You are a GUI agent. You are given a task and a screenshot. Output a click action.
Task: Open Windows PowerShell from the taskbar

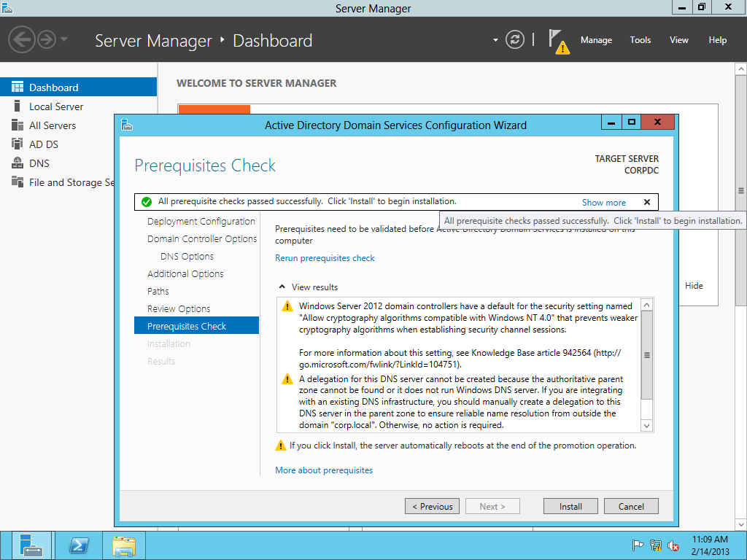click(x=78, y=545)
